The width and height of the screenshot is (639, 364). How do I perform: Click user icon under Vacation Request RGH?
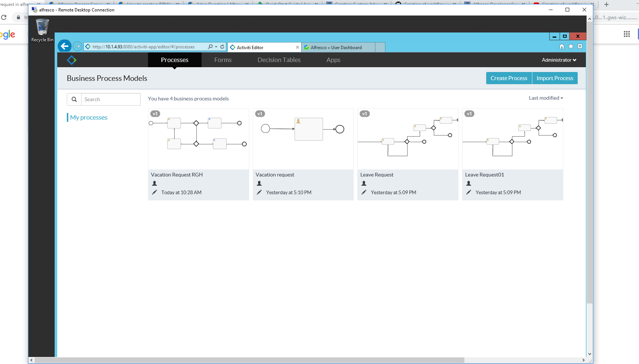(155, 183)
